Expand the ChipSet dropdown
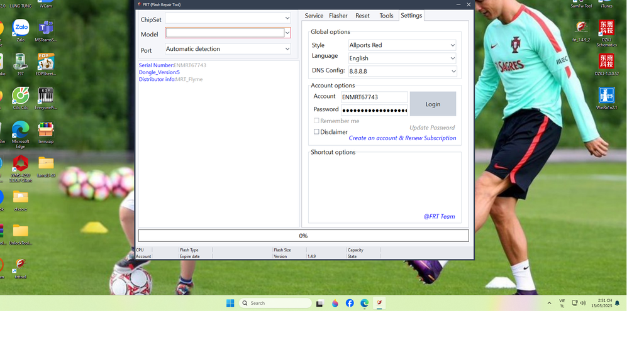Image resolution: width=644 pixels, height=362 pixels. tap(287, 18)
